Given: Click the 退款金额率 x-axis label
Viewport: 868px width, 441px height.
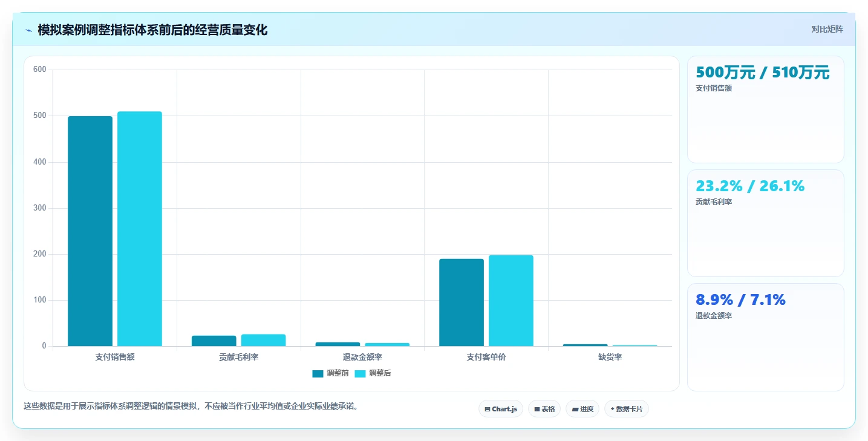Looking at the screenshot, I should pos(362,357).
